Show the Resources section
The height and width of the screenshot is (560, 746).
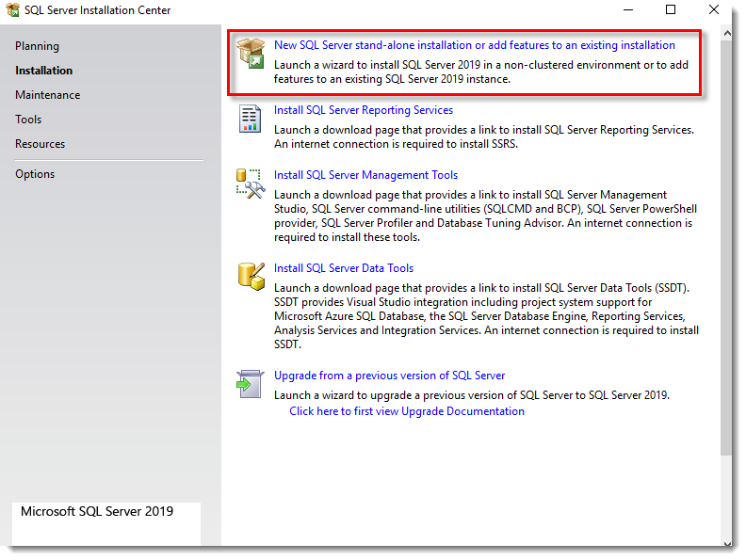pos(40,144)
